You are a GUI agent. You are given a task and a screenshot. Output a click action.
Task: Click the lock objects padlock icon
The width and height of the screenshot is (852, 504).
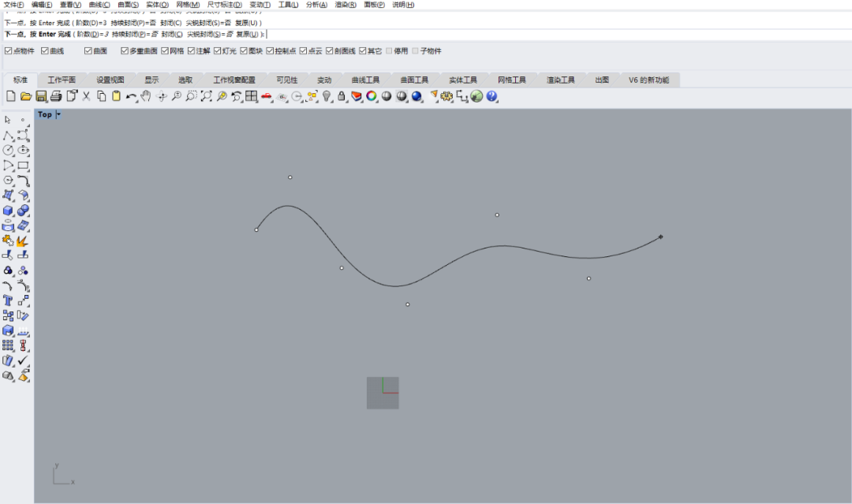pyautogui.click(x=342, y=96)
